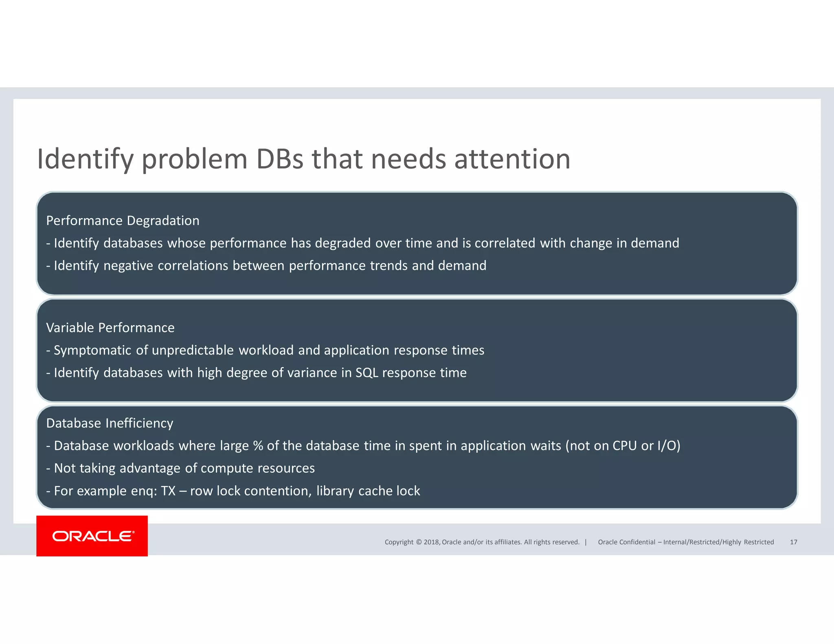Viewport: 834px width, 644px height.
Task: Click the line about performance degraded over time
Action: coord(362,243)
